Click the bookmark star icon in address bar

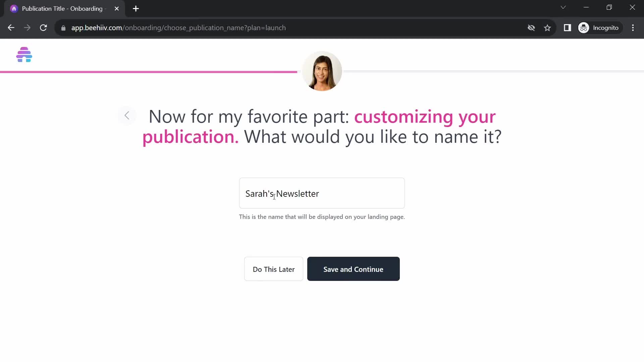click(548, 27)
